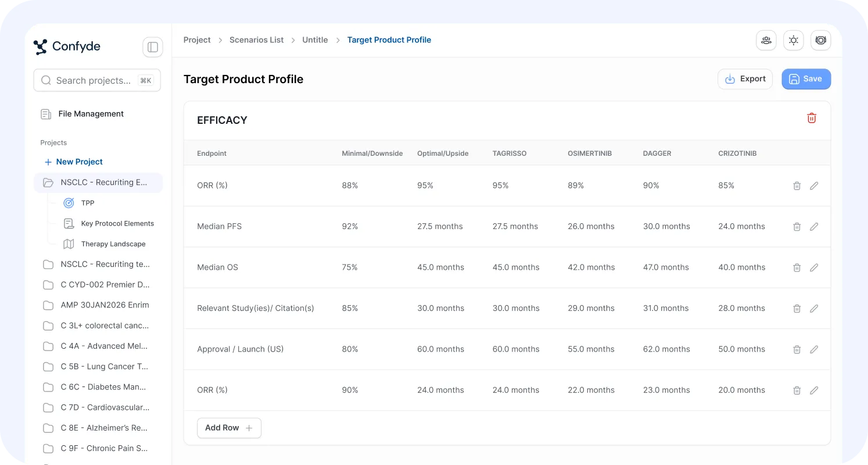Open File Management
The width and height of the screenshot is (868, 465).
coord(91,114)
